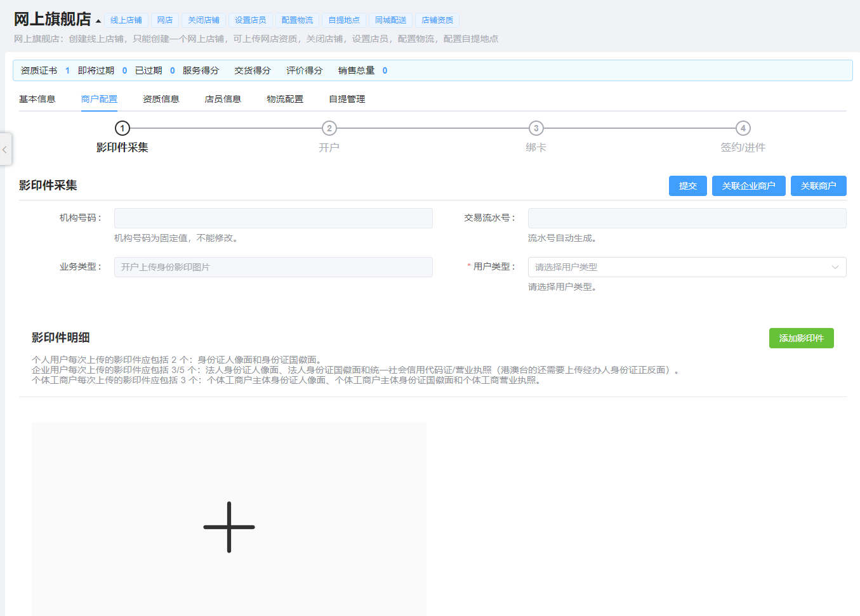Screen dimensions: 860x616
Task: Click step 3 绑卡 circle
Action: tap(536, 128)
